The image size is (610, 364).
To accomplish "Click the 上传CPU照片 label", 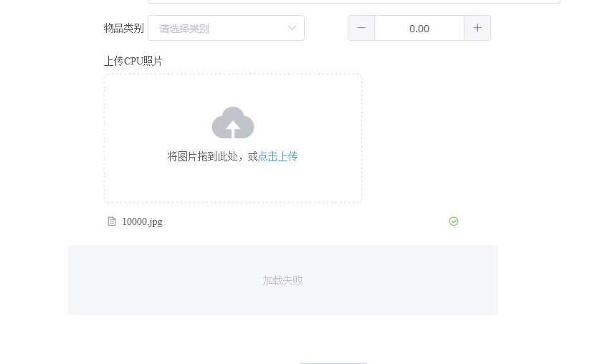I will click(x=133, y=61).
